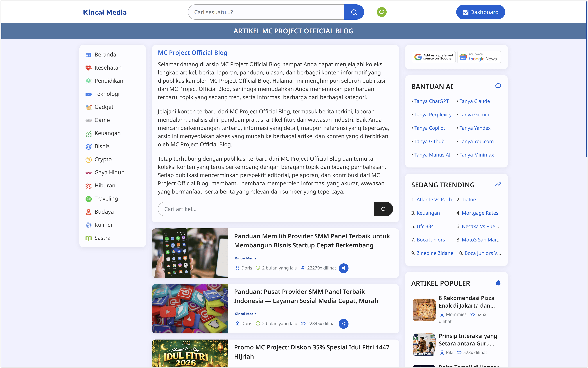Click the Beranda sidebar icon
This screenshot has width=588, height=368.
point(88,55)
